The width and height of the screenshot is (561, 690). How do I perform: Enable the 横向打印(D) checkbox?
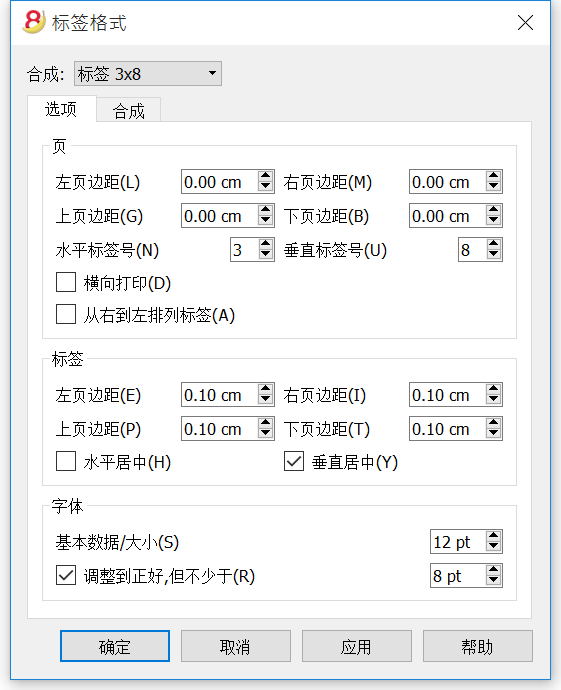tap(66, 282)
